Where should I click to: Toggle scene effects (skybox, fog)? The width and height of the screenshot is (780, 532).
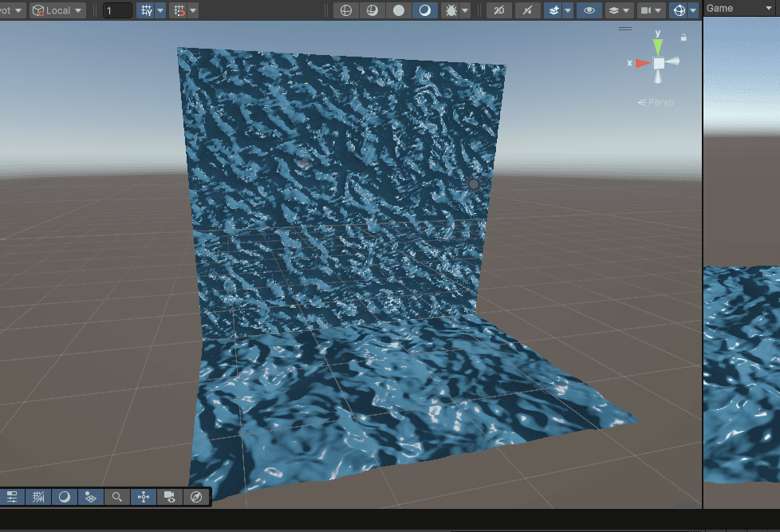[x=553, y=10]
